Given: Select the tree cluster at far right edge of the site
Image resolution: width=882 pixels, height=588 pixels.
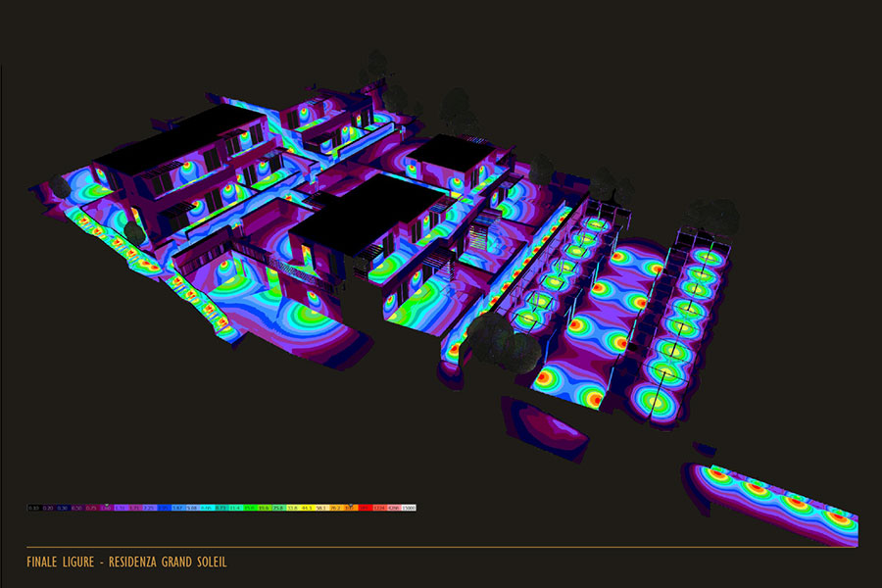Looking at the screenshot, I should 713,216.
